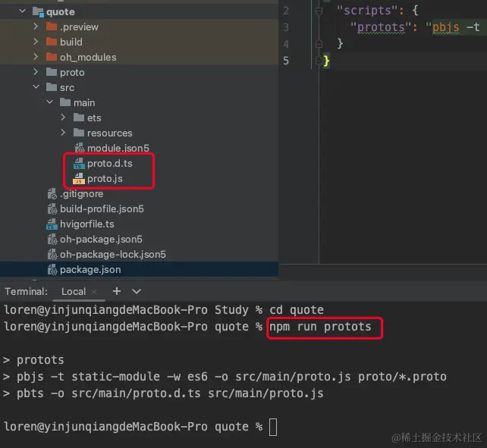487x448 pixels.
Task: Click the resources folder icon
Action: coord(79,133)
